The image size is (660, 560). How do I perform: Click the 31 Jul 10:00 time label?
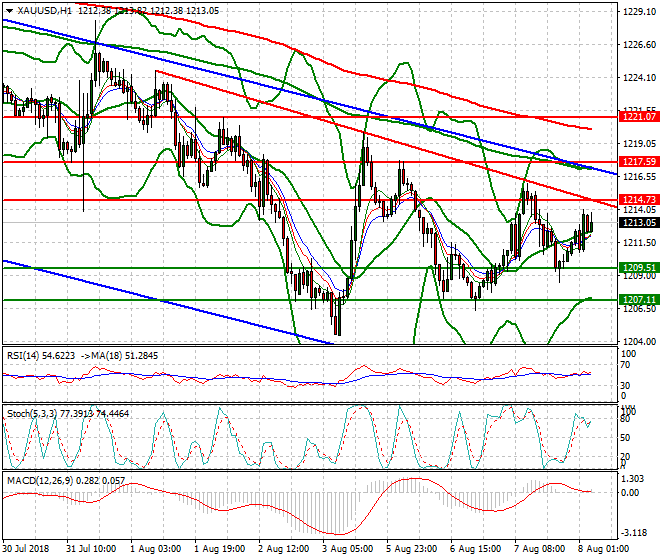click(91, 549)
